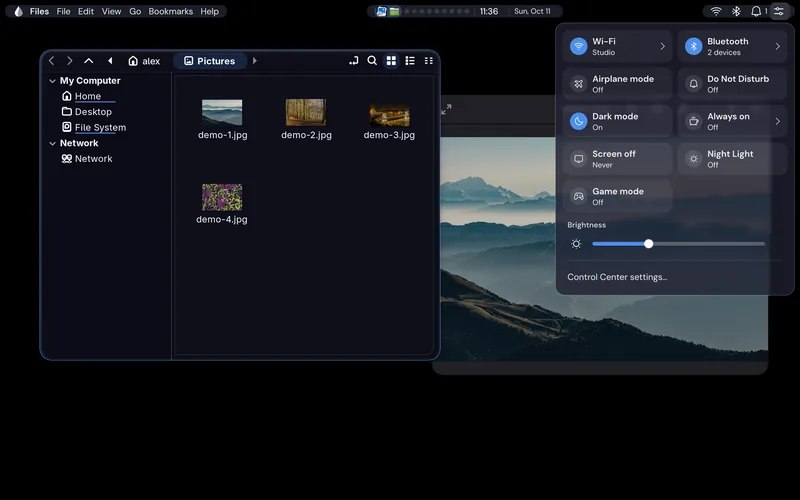Open search in Files toolbar
Screen dimensions: 800x500
372,61
